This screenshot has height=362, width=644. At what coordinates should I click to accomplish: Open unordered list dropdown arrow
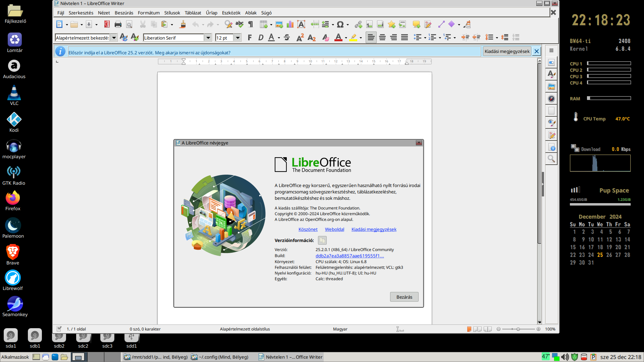[x=425, y=38]
